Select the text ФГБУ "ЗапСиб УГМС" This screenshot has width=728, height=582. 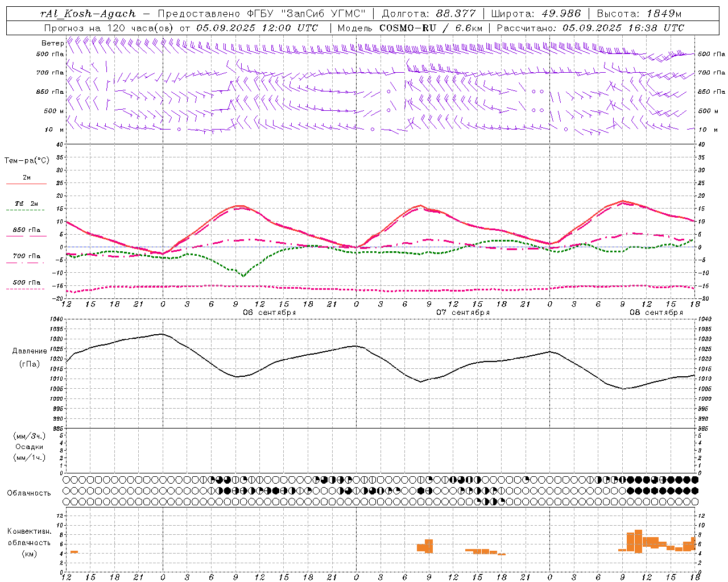pos(306,14)
